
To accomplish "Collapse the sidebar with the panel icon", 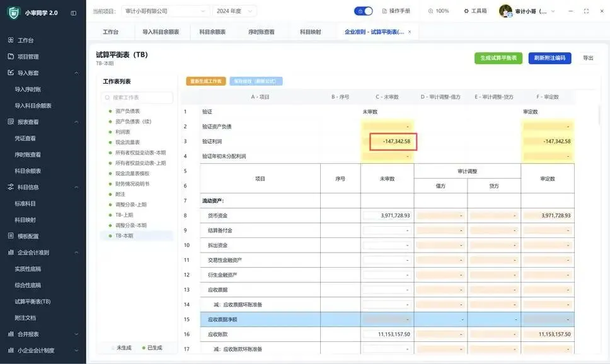I will 74,13.
